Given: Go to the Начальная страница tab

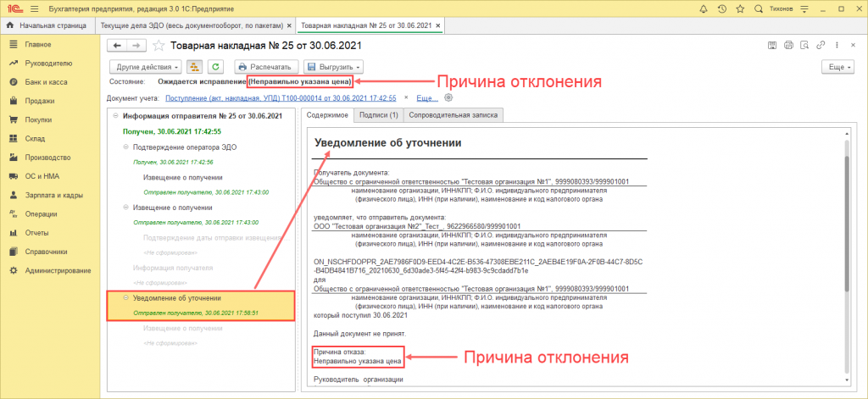Looking at the screenshot, I should [x=47, y=25].
